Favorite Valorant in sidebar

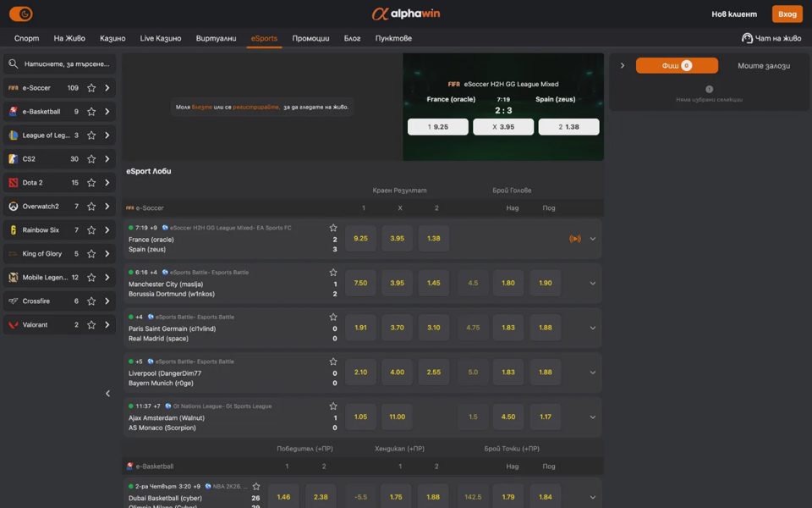pyautogui.click(x=91, y=324)
